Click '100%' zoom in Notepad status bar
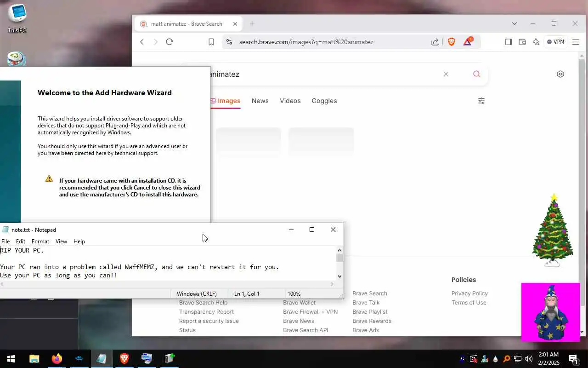Viewport: 588px width, 368px height. pyautogui.click(x=294, y=293)
